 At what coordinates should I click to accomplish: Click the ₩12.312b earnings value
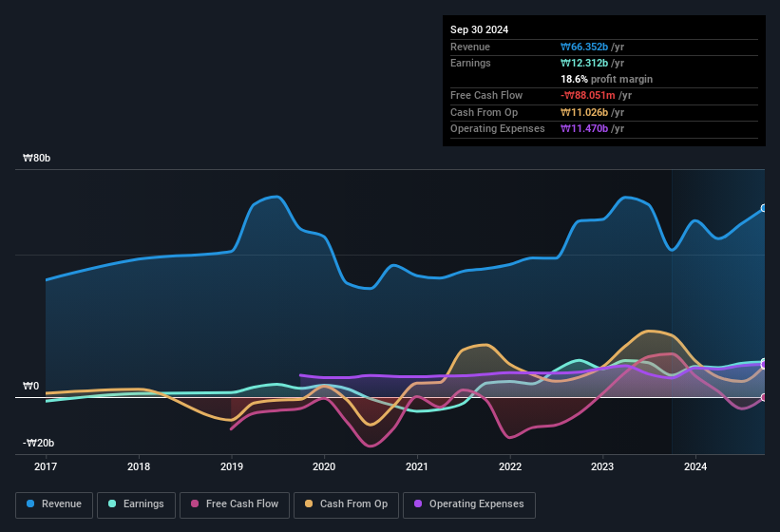coord(584,63)
